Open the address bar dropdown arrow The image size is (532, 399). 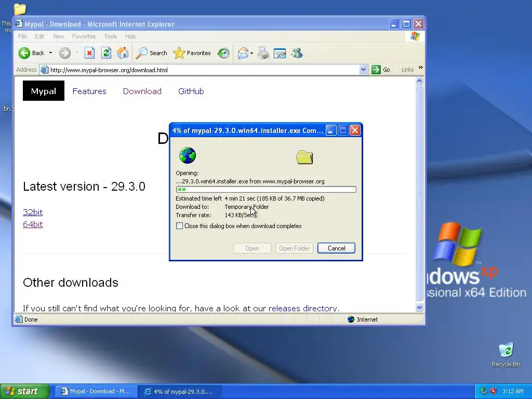coord(363,70)
